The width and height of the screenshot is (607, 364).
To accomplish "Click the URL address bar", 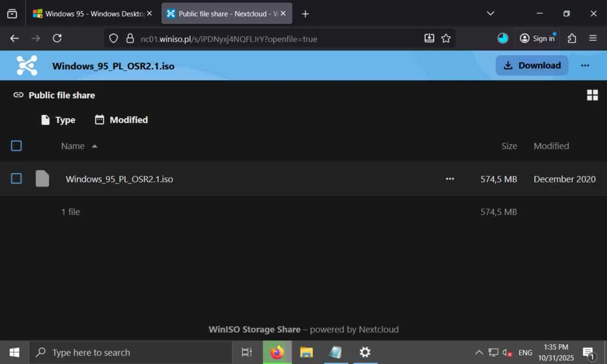I will [x=280, y=38].
